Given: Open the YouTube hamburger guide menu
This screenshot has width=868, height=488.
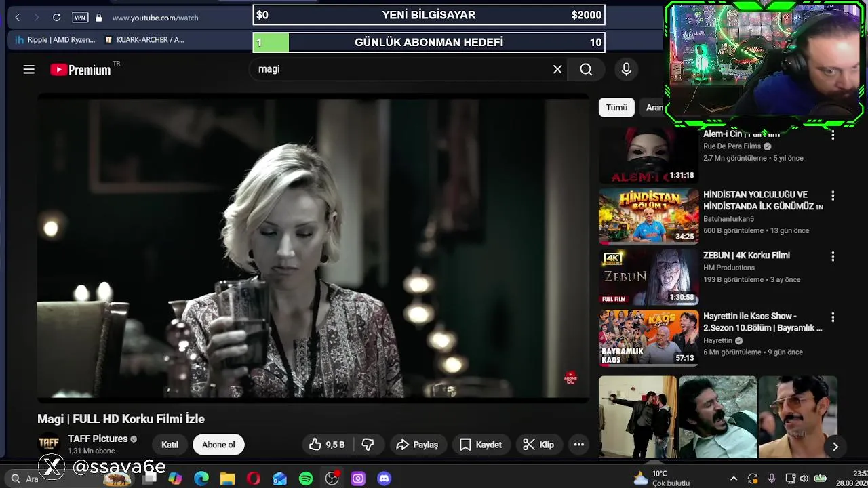Looking at the screenshot, I should click(x=28, y=69).
